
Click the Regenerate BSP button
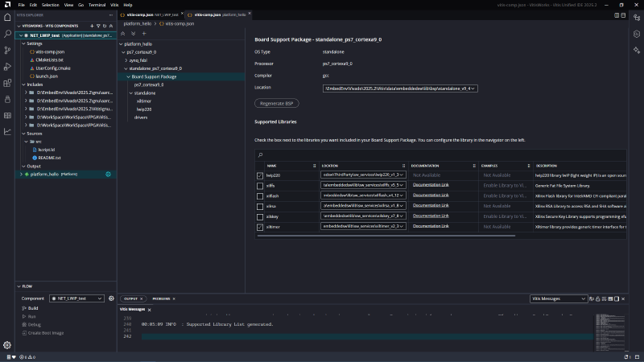point(276,104)
